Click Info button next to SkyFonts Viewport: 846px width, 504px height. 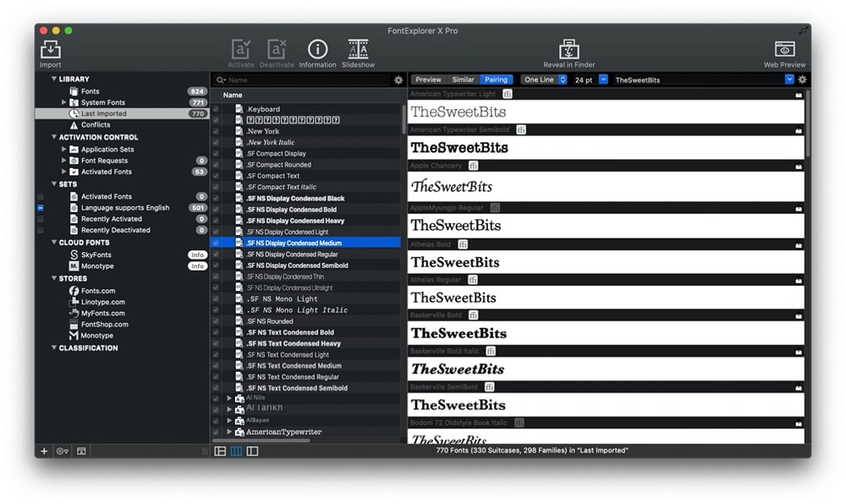pos(197,255)
